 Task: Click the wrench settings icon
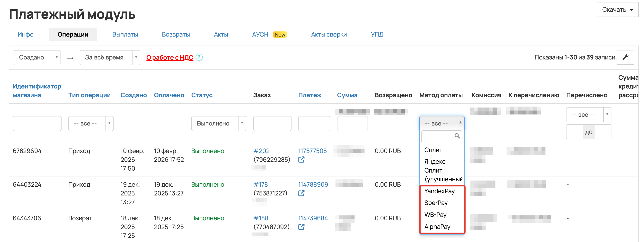click(x=625, y=57)
